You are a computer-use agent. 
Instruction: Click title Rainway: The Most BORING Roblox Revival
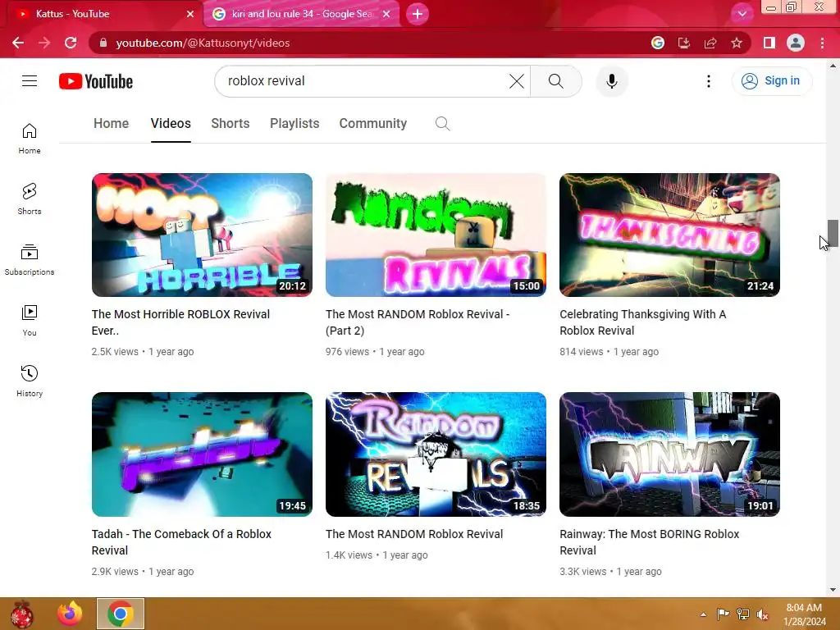tap(650, 542)
